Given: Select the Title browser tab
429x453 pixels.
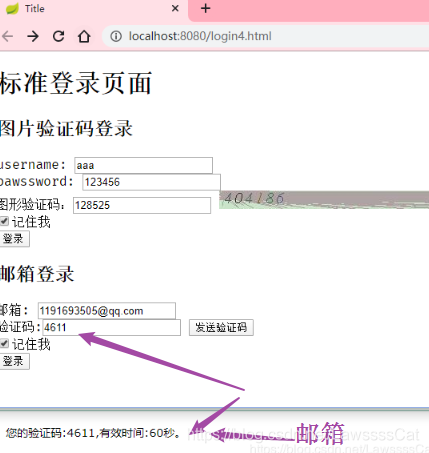Looking at the screenshot, I should [x=93, y=9].
